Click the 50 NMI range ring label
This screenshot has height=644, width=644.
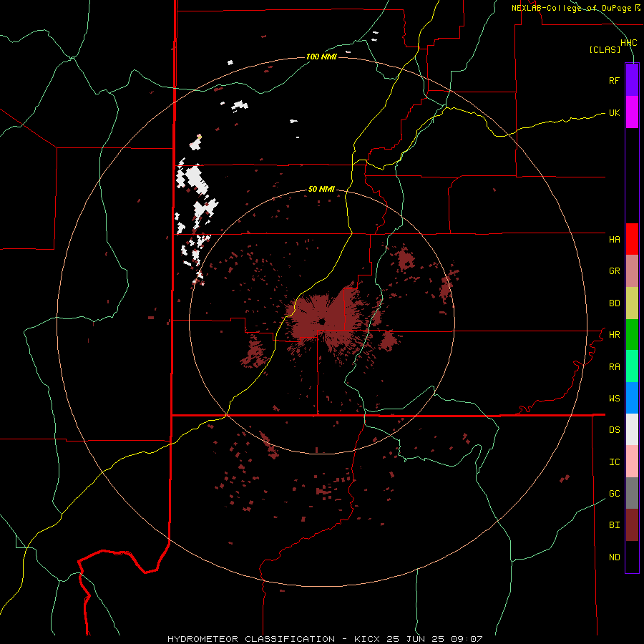pos(321,190)
